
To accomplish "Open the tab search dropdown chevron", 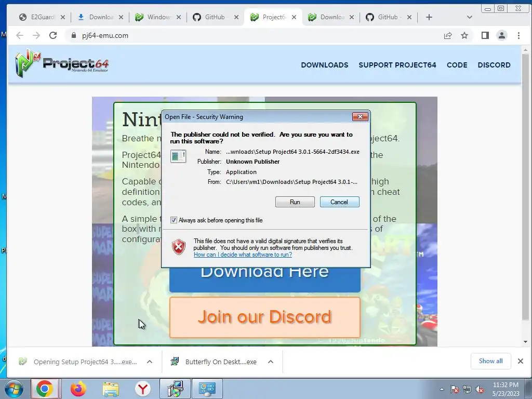I will click(x=470, y=17).
